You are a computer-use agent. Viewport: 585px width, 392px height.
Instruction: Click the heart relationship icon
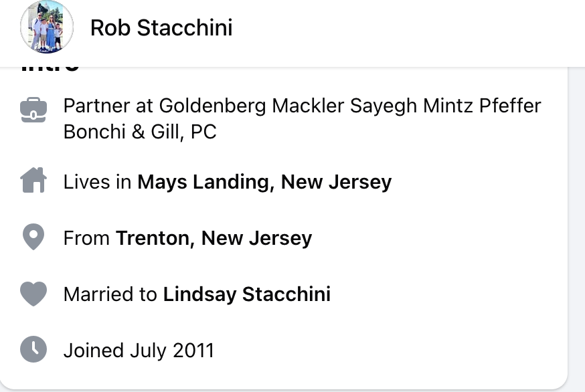pos(34,294)
